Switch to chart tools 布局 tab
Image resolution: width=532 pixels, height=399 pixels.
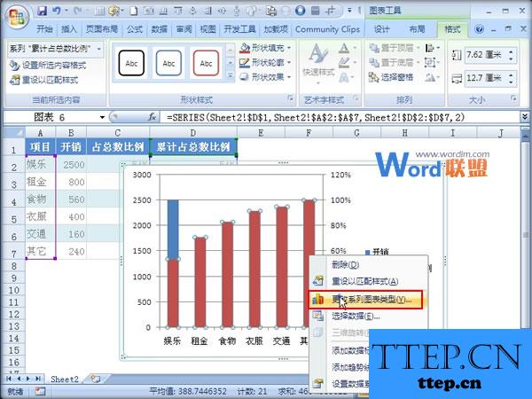coord(417,29)
